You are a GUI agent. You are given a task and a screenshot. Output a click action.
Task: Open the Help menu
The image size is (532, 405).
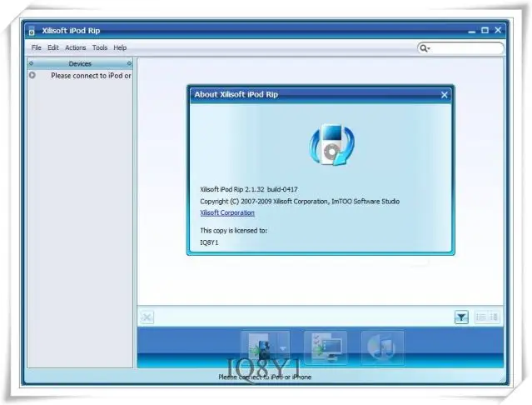pos(120,47)
